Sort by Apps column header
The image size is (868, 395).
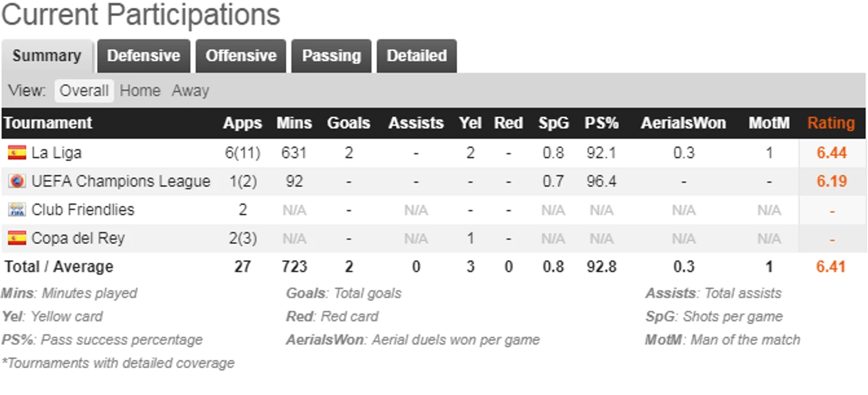(243, 123)
